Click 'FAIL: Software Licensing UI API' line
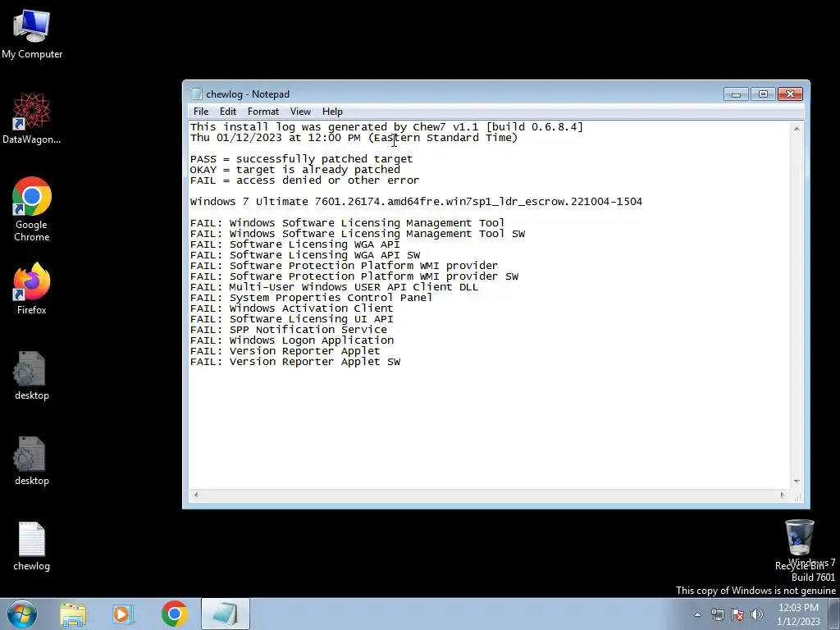This screenshot has height=630, width=840. [x=291, y=319]
